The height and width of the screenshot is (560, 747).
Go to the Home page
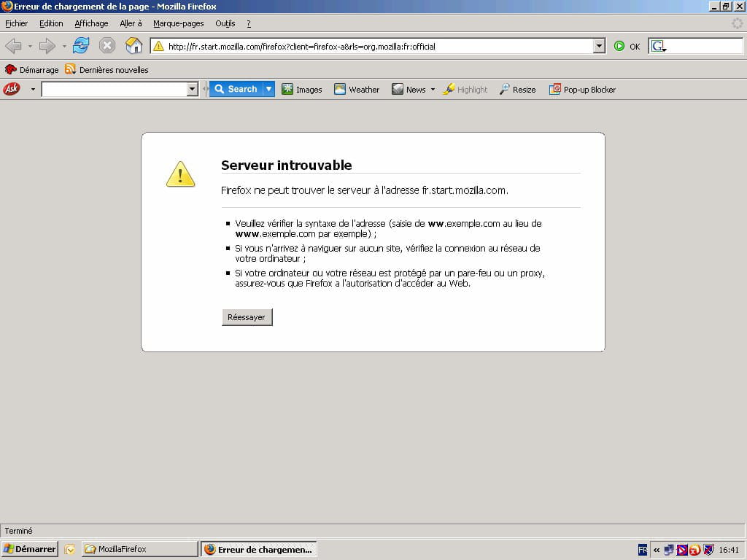[134, 46]
